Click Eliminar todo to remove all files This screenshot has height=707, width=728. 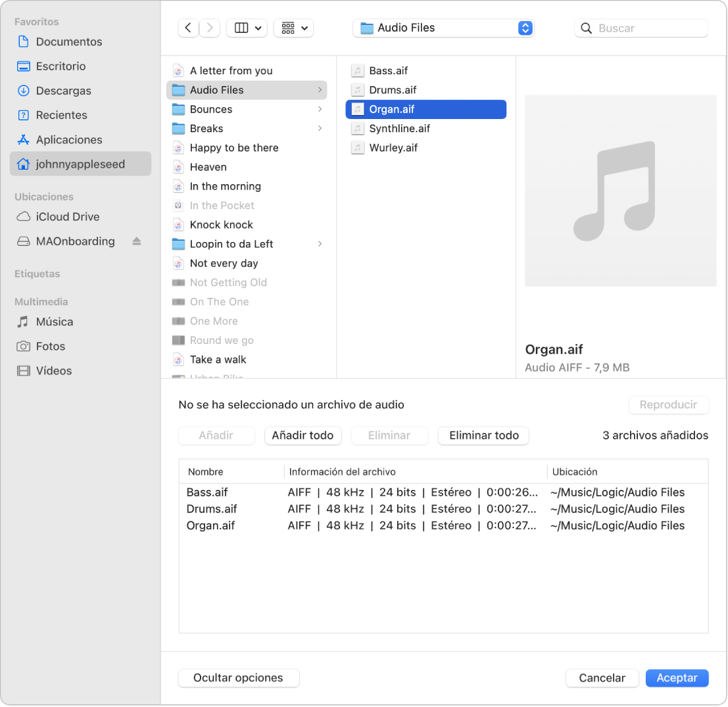(x=483, y=435)
